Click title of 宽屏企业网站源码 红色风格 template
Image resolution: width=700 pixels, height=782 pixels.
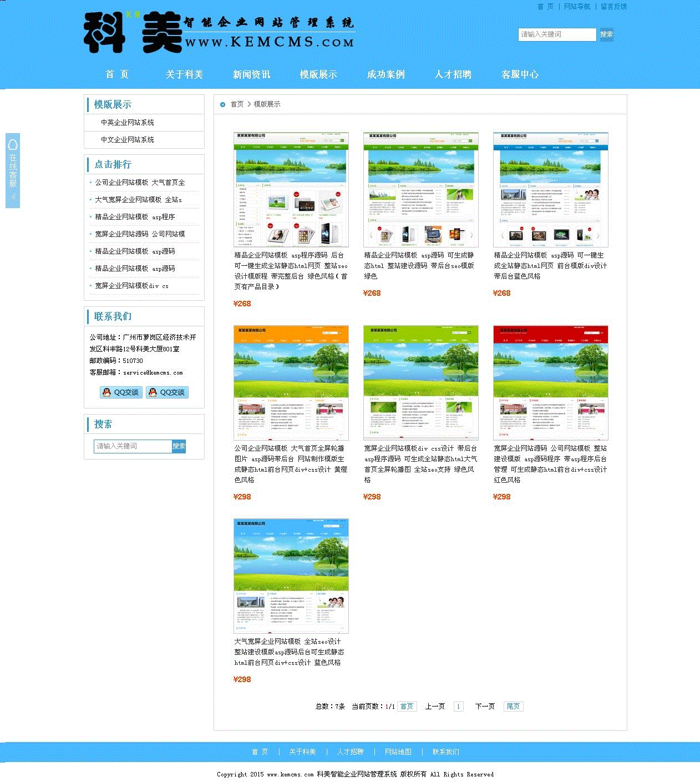(x=550, y=464)
